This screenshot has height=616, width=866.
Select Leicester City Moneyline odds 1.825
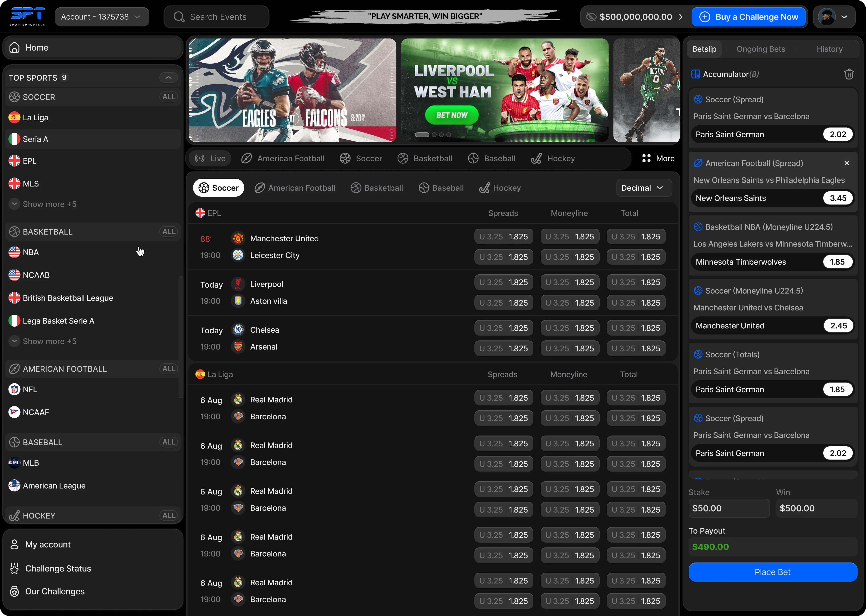pyautogui.click(x=570, y=257)
